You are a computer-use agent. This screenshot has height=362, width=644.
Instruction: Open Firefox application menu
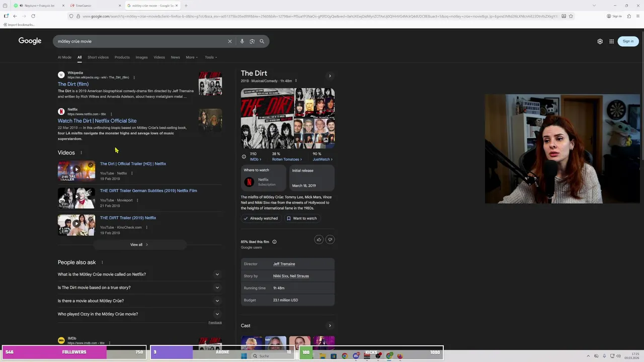[638, 16]
